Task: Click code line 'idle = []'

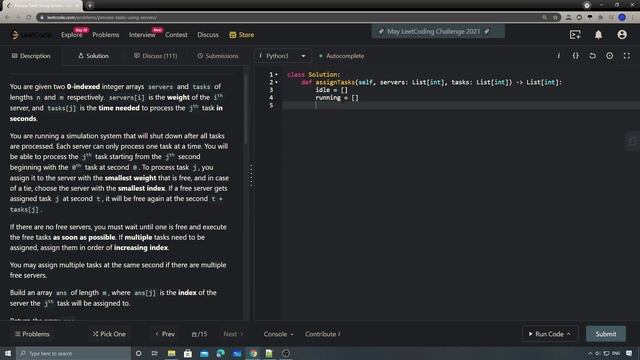Action: point(331,90)
